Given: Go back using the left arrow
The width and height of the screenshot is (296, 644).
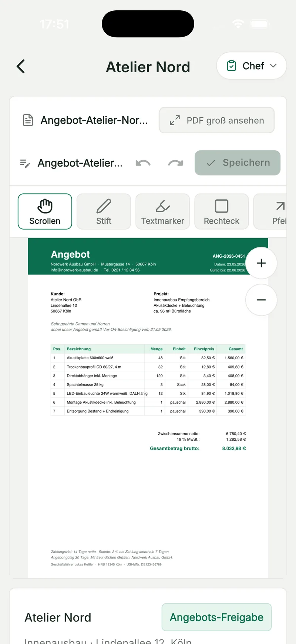Looking at the screenshot, I should tap(21, 66).
